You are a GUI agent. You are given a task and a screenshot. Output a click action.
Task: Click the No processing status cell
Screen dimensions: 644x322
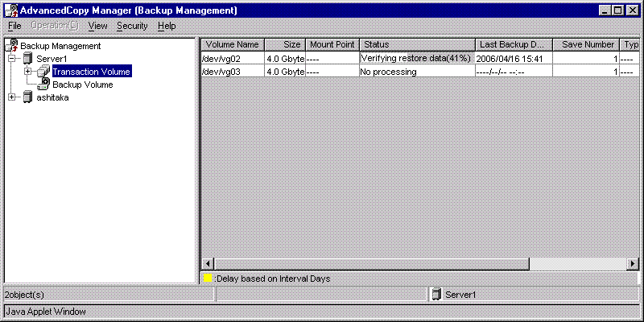pyautogui.click(x=417, y=72)
